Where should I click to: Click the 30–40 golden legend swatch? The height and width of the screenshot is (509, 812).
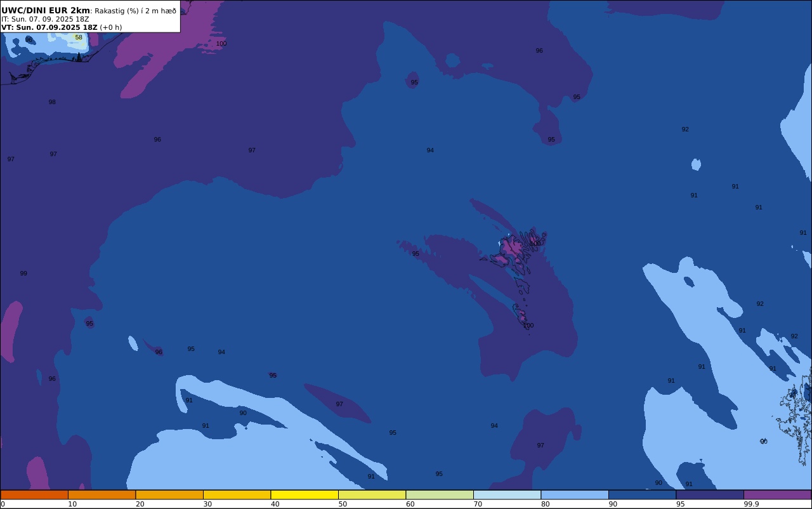pyautogui.click(x=237, y=494)
